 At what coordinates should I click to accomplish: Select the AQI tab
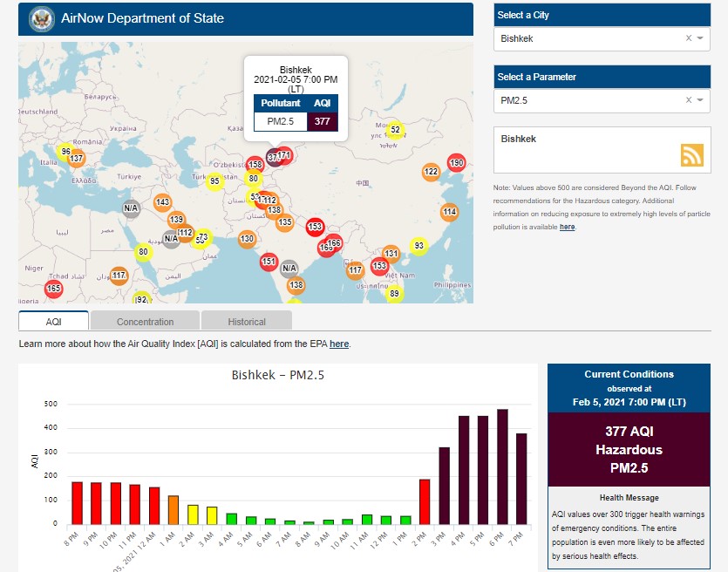[x=53, y=321]
